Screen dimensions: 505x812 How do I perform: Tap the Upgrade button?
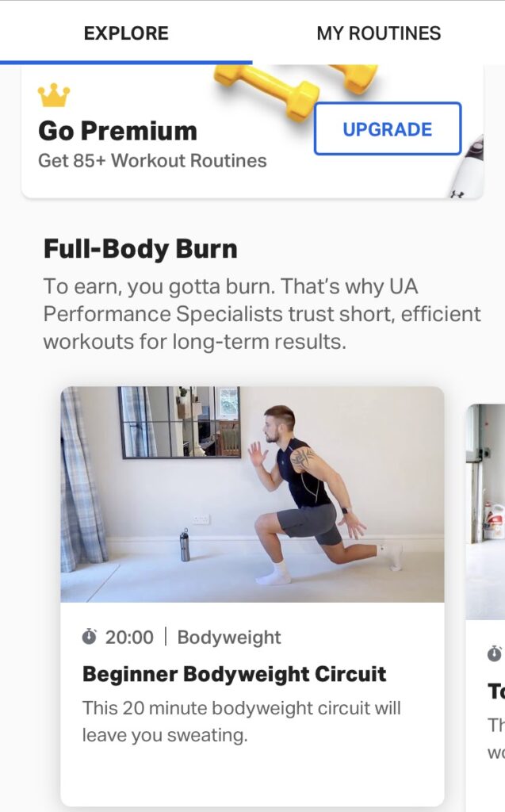pos(388,129)
